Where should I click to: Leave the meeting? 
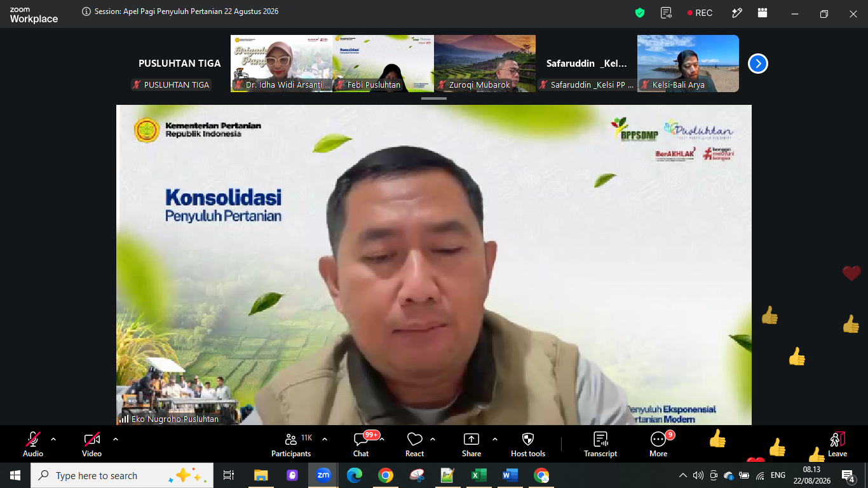837,444
